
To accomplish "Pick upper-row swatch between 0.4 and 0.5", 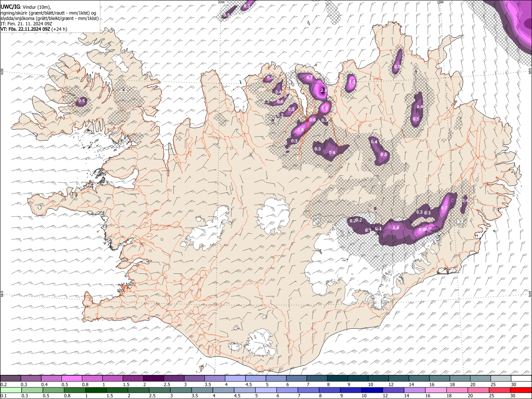I will [x=52, y=378].
